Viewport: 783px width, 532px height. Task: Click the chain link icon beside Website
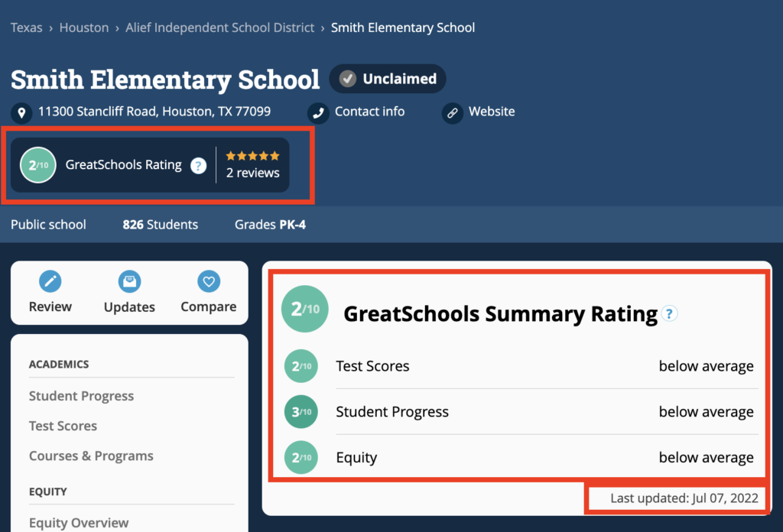coord(453,113)
